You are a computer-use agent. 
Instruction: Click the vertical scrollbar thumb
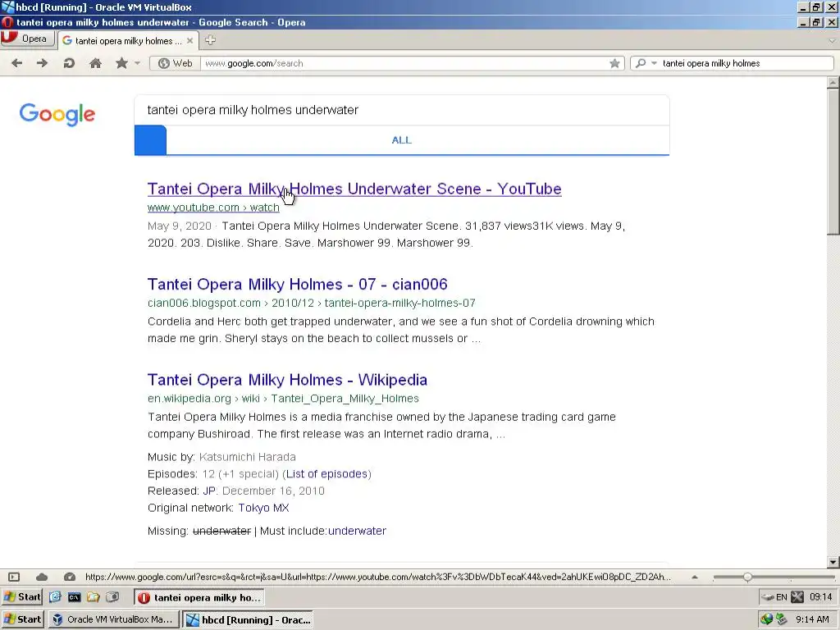833,162
